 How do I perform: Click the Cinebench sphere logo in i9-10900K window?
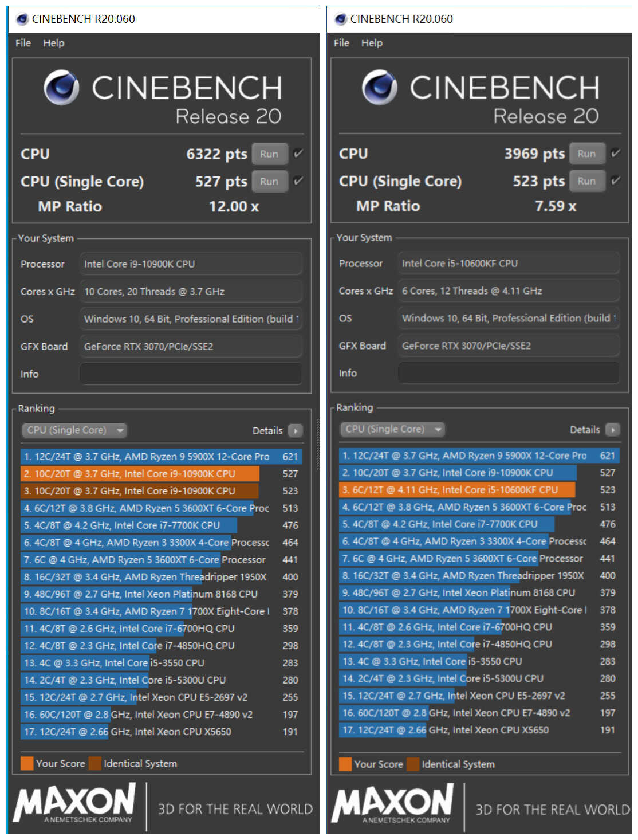[x=61, y=88]
